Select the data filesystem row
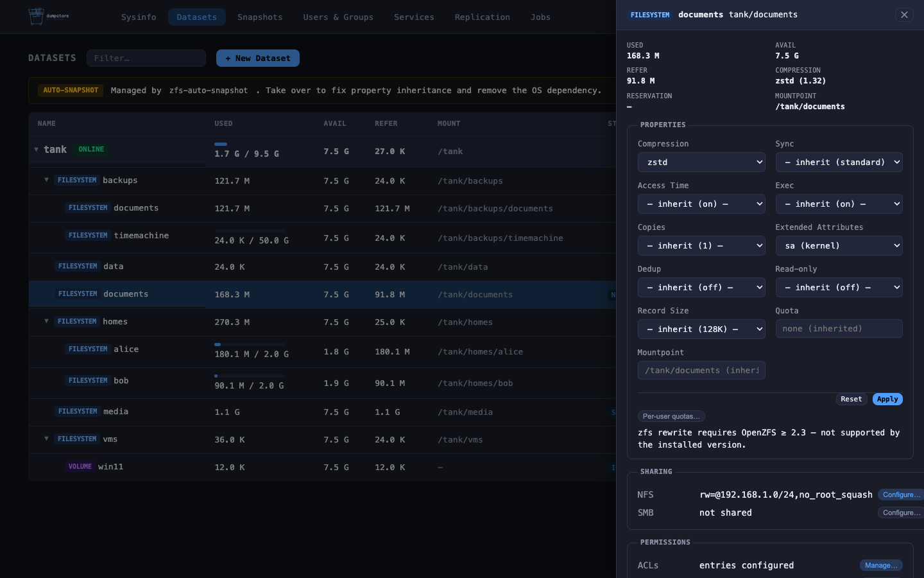The width and height of the screenshot is (924, 578). pyautogui.click(x=322, y=267)
